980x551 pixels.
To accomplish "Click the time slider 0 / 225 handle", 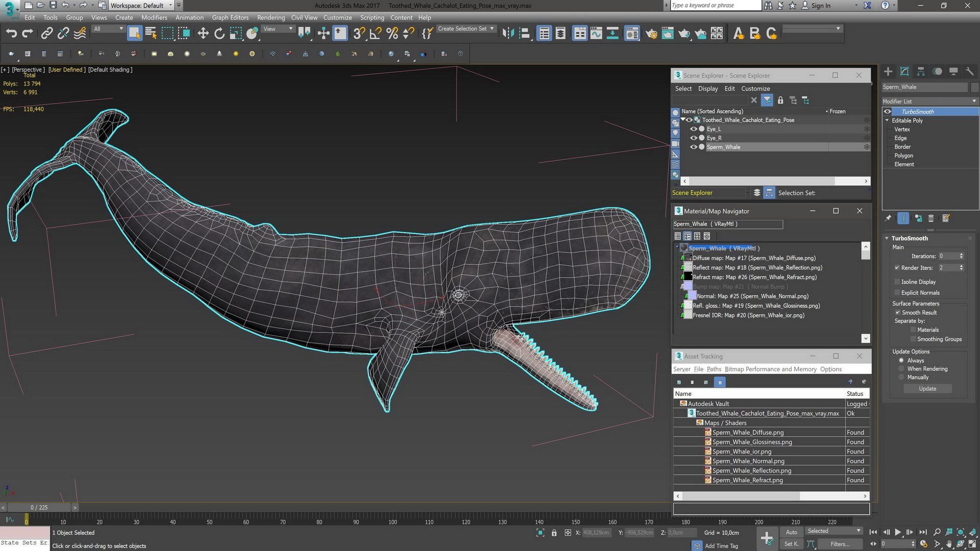I will coord(39,508).
